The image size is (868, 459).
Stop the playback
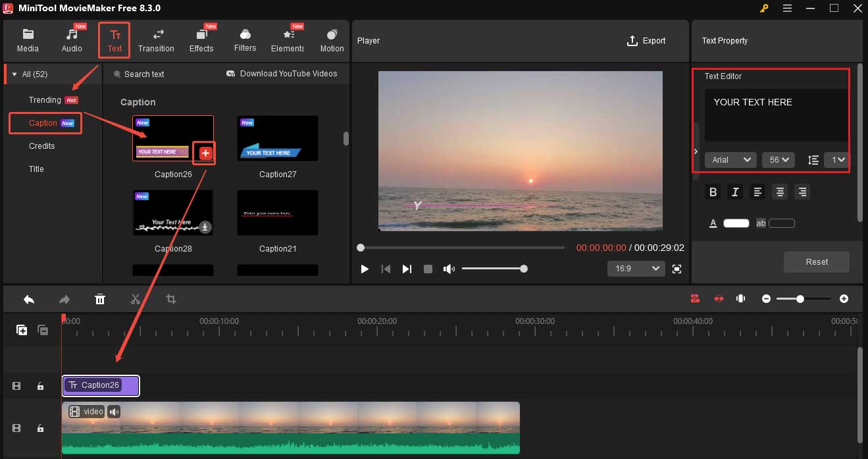pos(428,269)
